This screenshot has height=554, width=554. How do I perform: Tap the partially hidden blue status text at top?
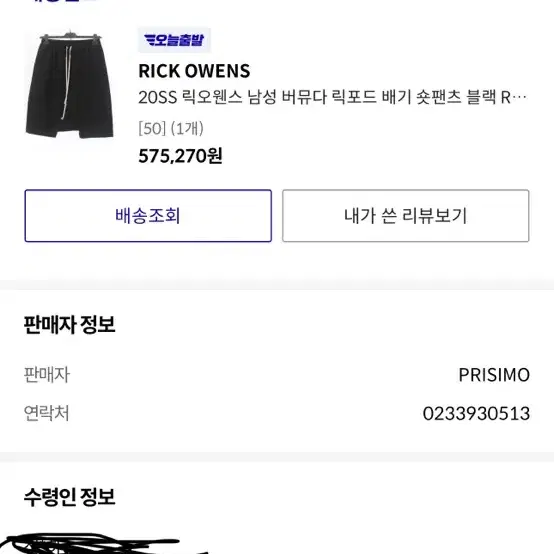60,1
